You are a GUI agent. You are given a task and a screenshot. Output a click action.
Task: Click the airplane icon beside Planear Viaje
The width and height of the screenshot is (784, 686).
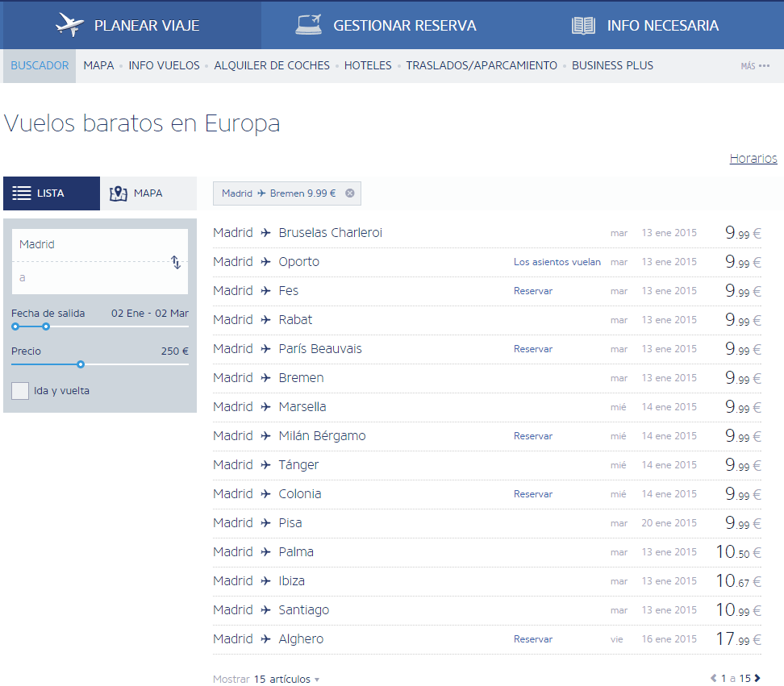[69, 24]
